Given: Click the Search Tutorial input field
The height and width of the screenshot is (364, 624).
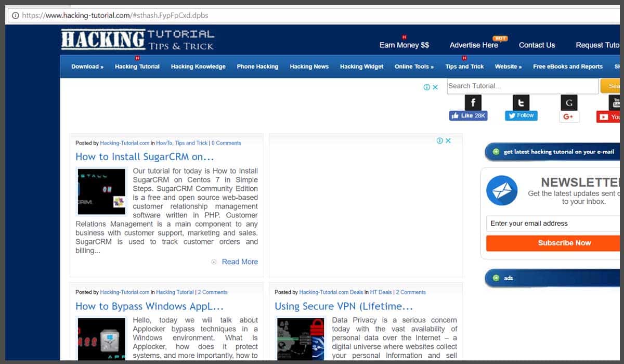Looking at the screenshot, I should point(523,86).
